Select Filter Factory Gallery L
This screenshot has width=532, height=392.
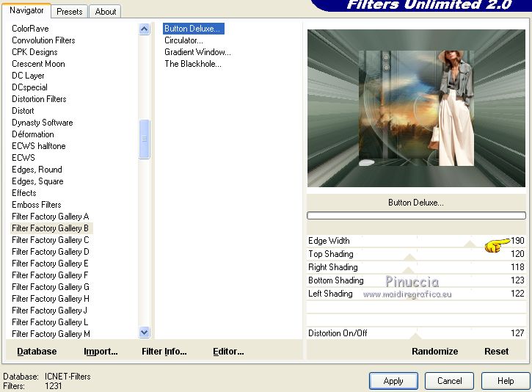pyautogui.click(x=50, y=322)
